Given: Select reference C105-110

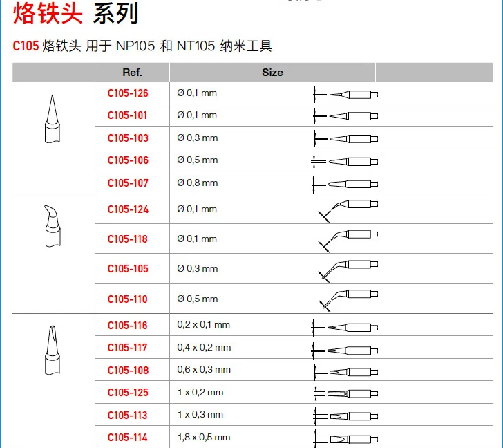Looking at the screenshot, I should click(x=127, y=299).
